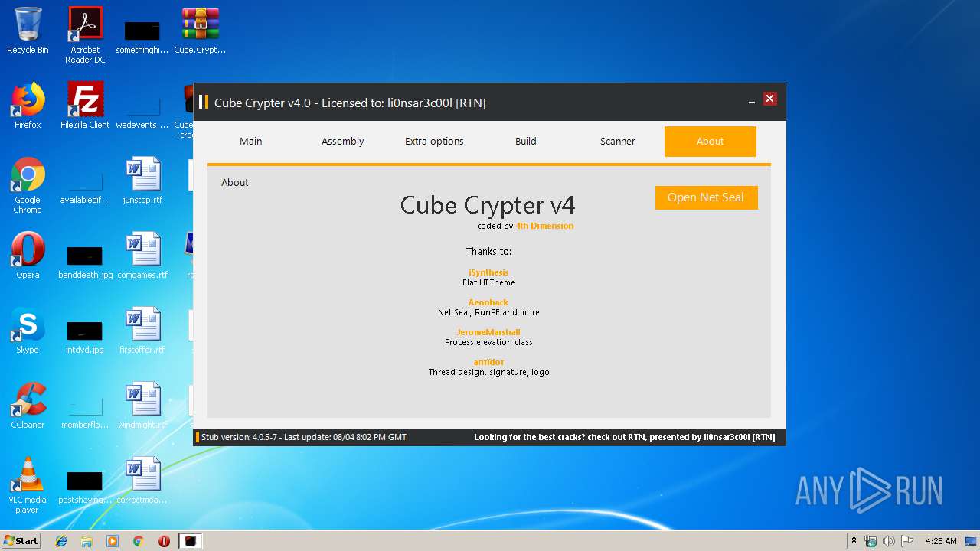Image resolution: width=980 pixels, height=551 pixels.
Task: Minimize the Cube Crypter window
Action: (x=751, y=100)
